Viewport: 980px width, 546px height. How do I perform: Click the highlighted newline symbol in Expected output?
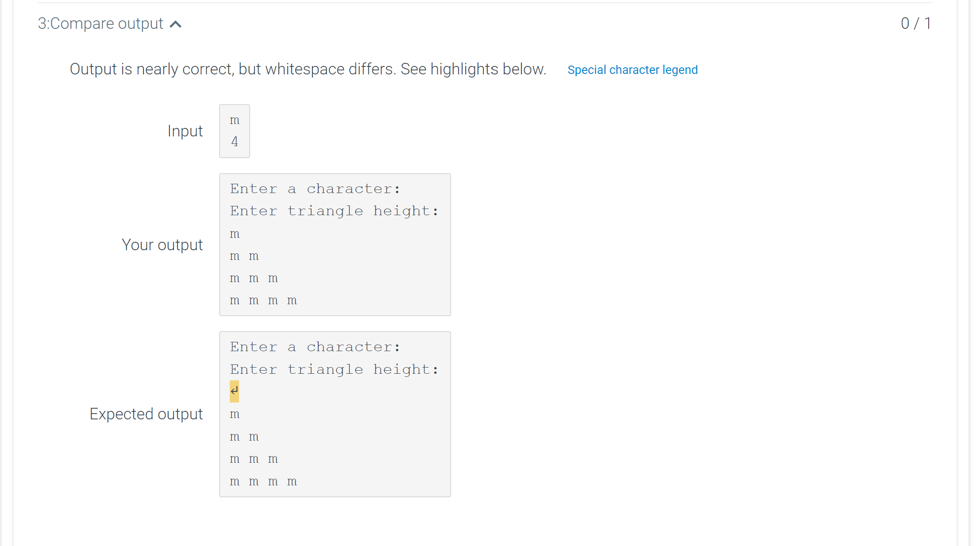[234, 391]
